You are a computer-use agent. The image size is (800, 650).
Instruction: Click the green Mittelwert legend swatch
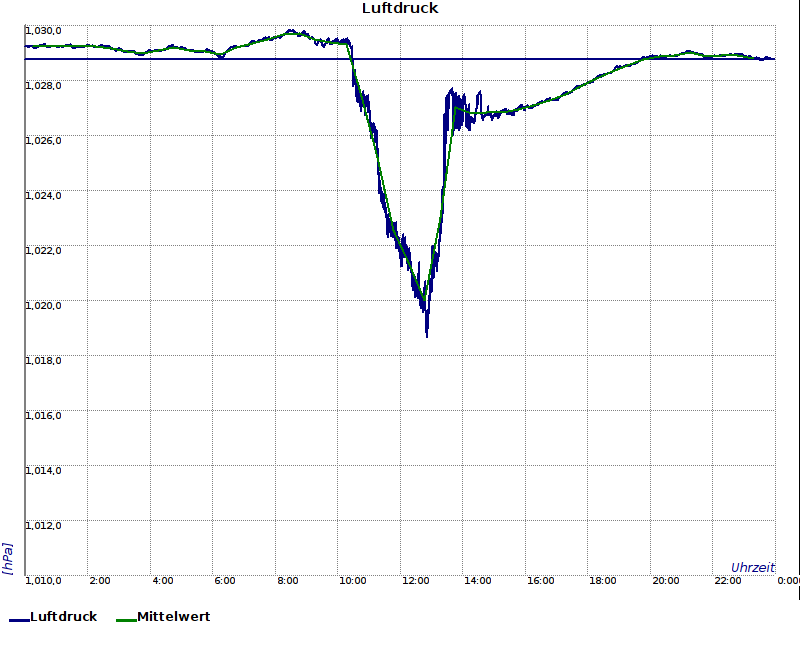pos(126,620)
